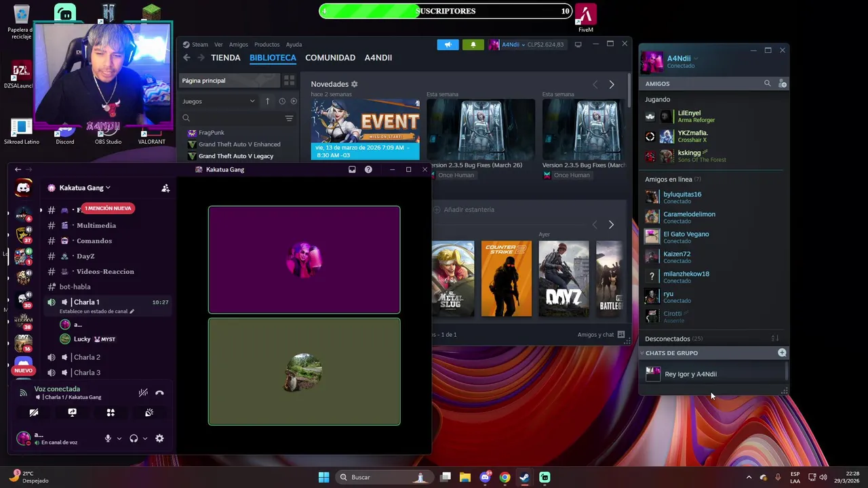
Task: Open Discord direct messages home icon
Action: (24, 188)
